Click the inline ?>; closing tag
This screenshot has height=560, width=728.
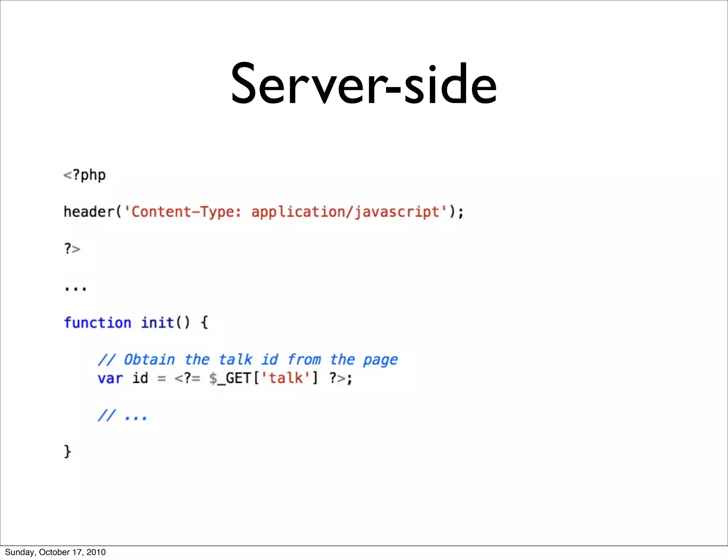340,378
